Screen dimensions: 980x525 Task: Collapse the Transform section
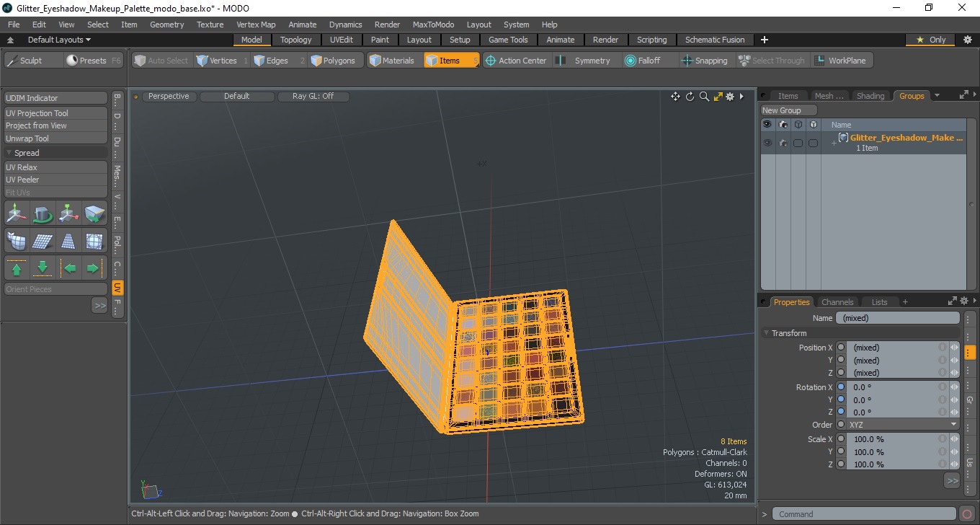pos(766,333)
